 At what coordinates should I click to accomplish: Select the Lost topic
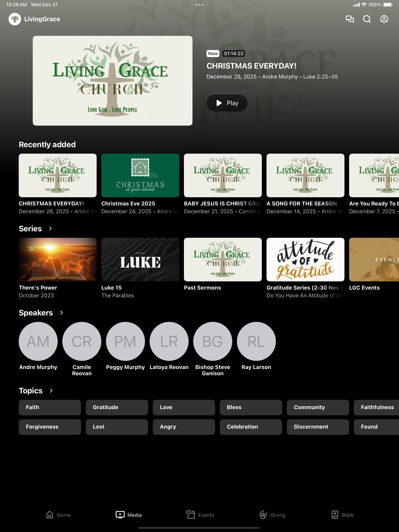(117, 427)
